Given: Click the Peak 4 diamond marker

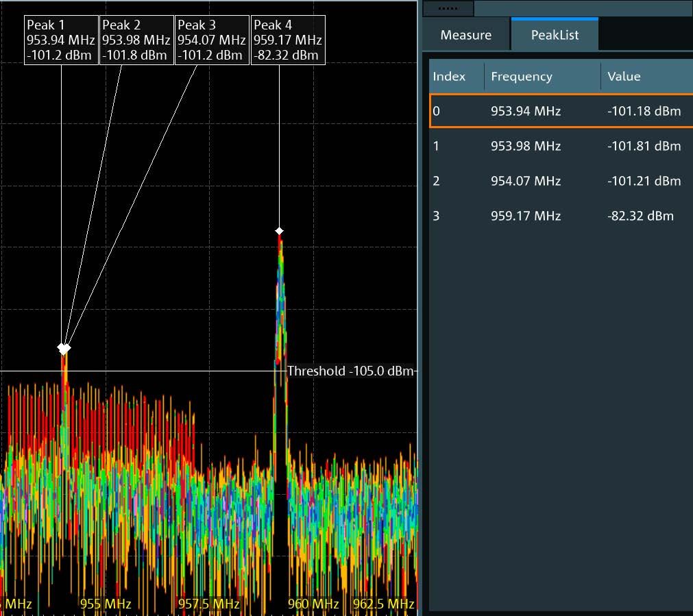Looking at the screenshot, I should coord(280,231).
